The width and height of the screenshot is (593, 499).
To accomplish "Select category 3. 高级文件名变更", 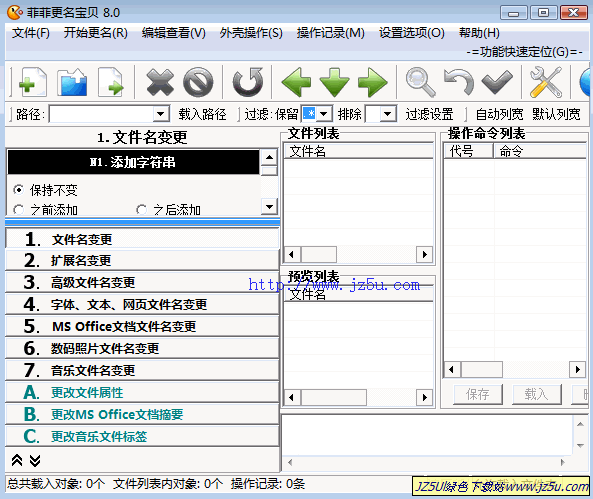I will pyautogui.click(x=142, y=282).
